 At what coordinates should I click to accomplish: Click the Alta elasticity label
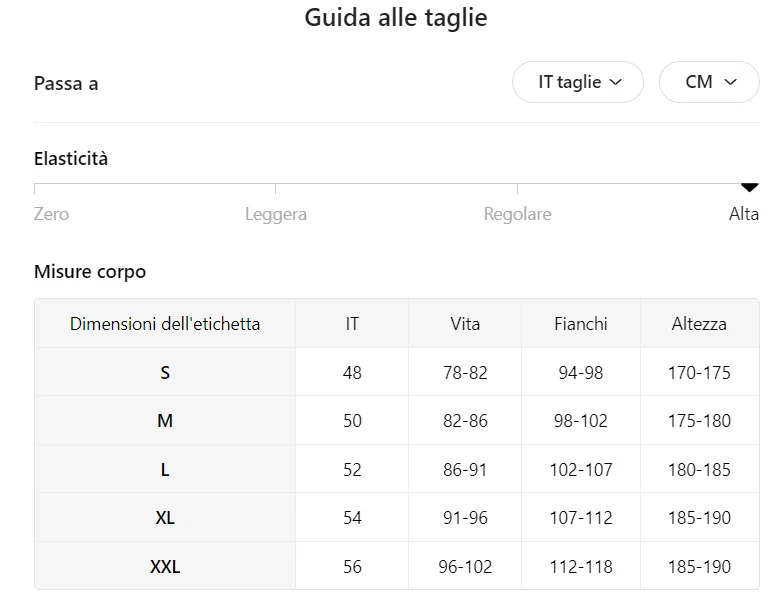click(x=743, y=214)
